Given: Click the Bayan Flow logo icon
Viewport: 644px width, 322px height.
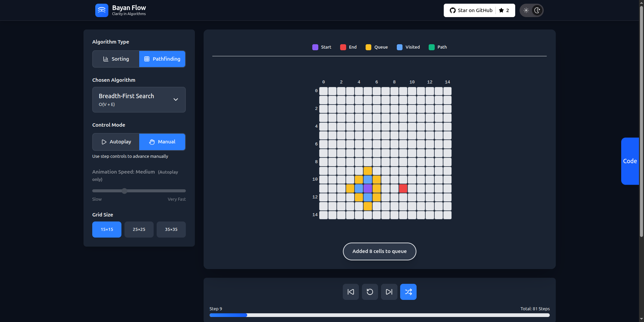Looking at the screenshot, I should click(x=101, y=10).
